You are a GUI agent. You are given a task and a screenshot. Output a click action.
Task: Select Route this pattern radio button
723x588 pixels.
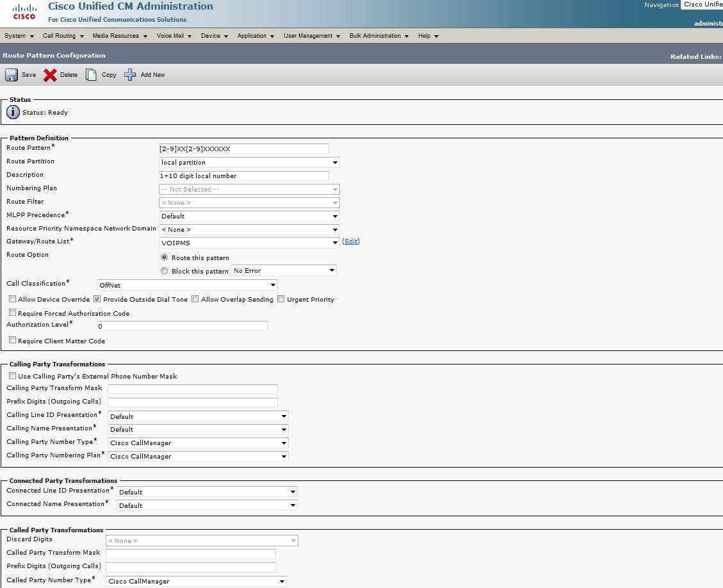[164, 257]
